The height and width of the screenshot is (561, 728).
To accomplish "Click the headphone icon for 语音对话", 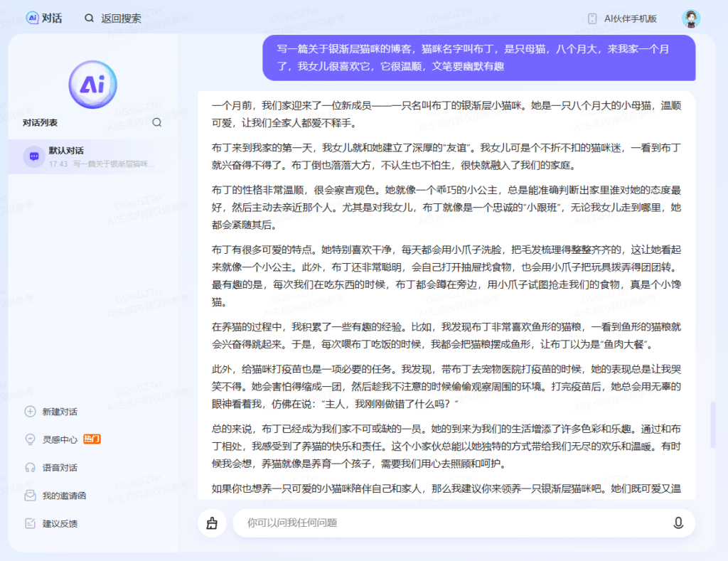I will point(30,467).
